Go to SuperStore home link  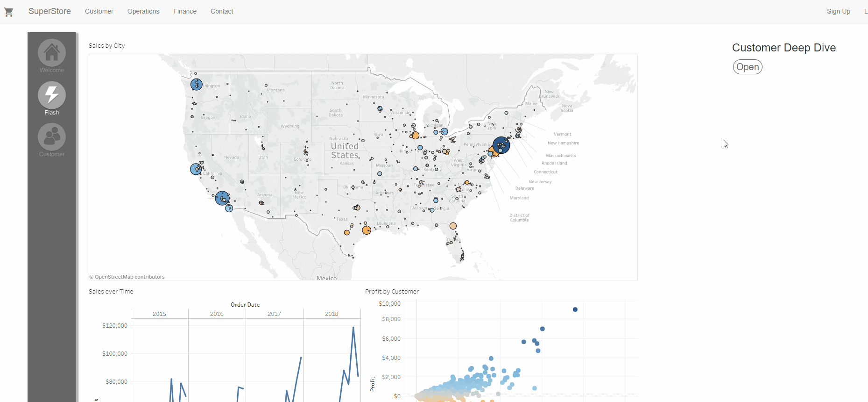click(49, 11)
